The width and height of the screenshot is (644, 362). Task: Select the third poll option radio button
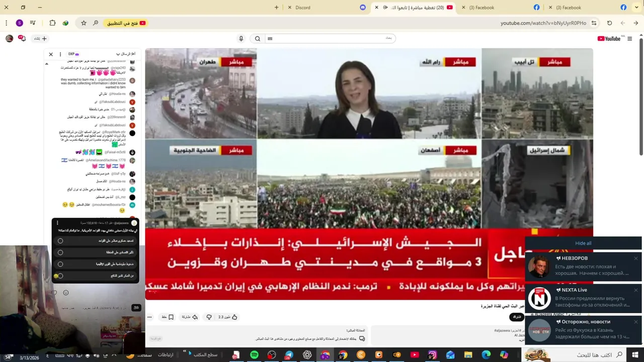[60, 264]
